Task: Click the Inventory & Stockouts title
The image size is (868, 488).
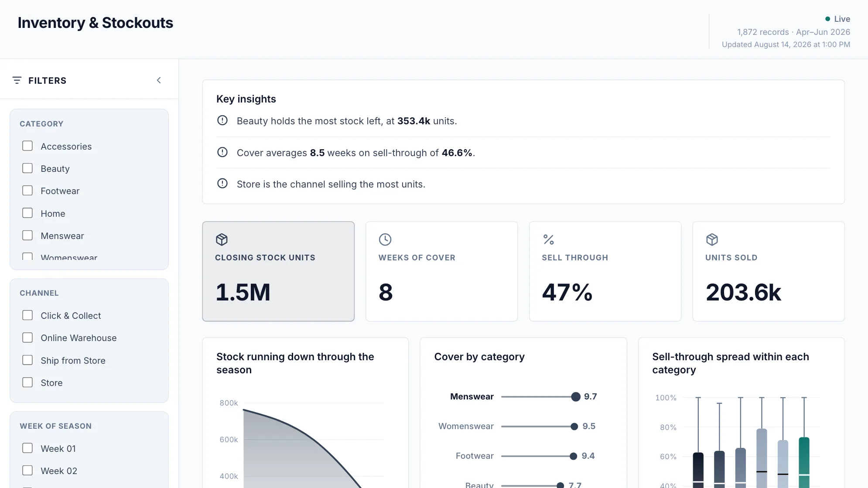Action: [x=96, y=23]
